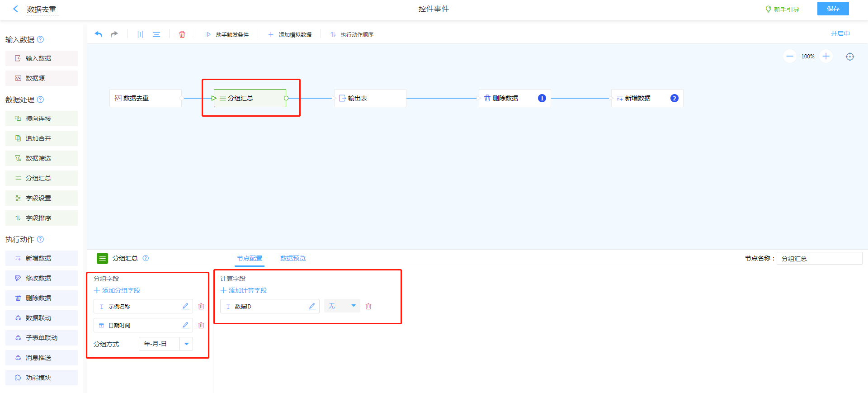Click the undo arrow in toolbar

(99, 34)
